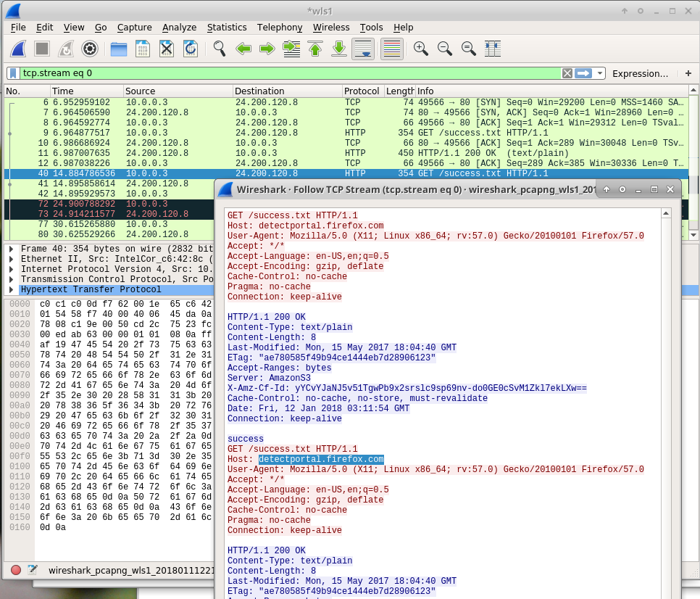Image resolution: width=700 pixels, height=599 pixels.
Task: Toggle packet list colorization
Action: pyautogui.click(x=392, y=49)
